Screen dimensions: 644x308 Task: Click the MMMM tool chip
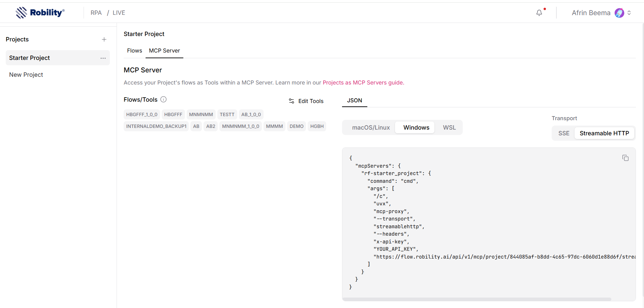pos(274,126)
